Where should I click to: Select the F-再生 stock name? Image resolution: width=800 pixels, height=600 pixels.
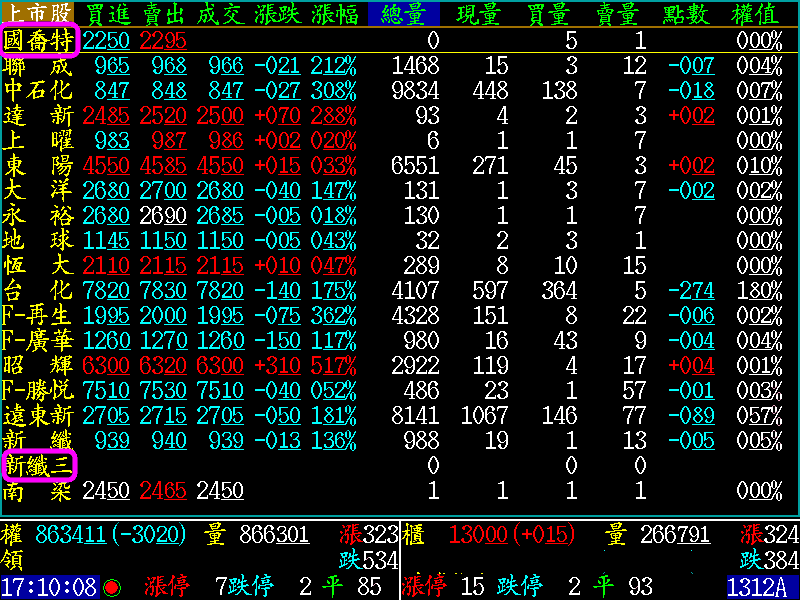(38, 315)
